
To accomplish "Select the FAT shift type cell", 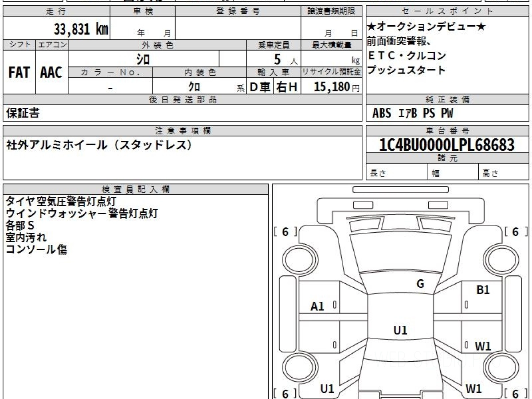I will [19, 72].
